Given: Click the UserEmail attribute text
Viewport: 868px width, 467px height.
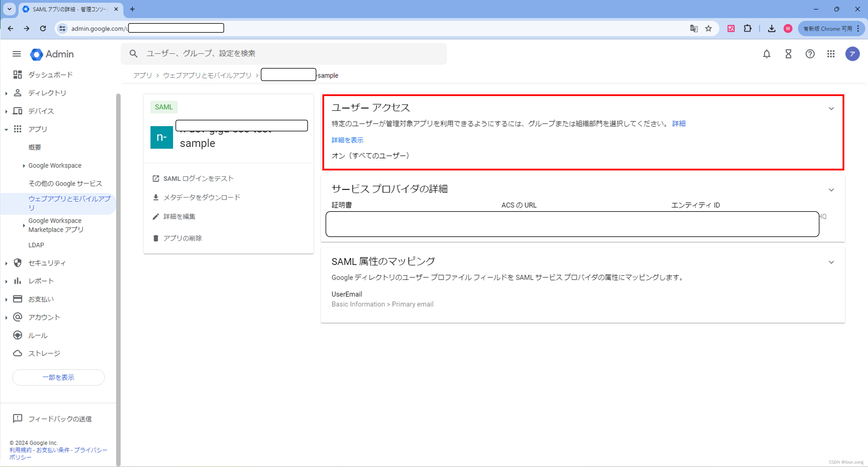Looking at the screenshot, I should pyautogui.click(x=347, y=294).
